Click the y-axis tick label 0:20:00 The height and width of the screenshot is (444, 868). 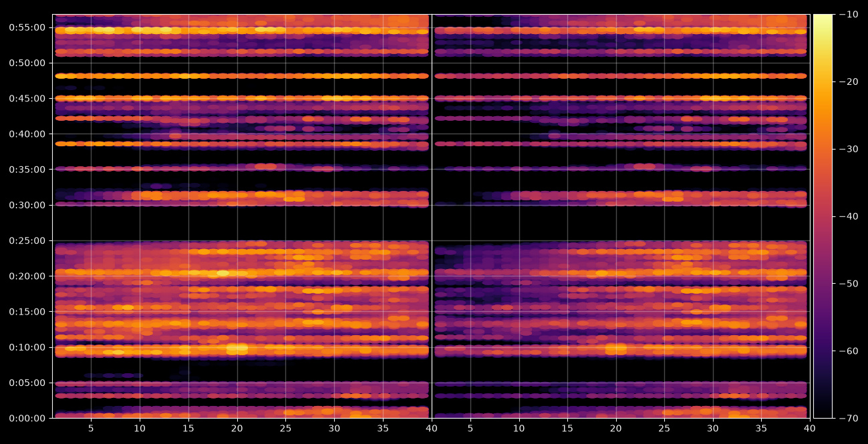(27, 276)
